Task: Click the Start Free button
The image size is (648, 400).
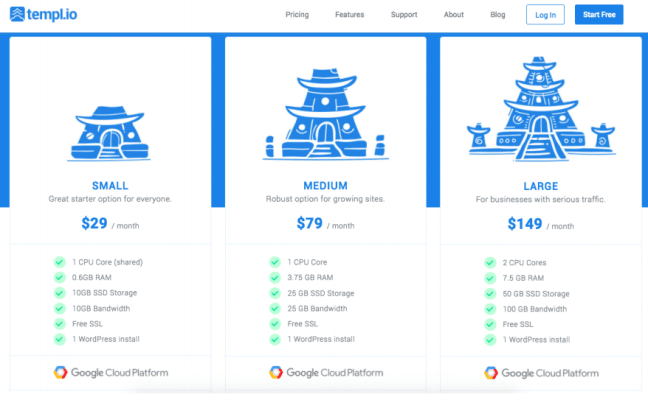Action: click(x=599, y=14)
